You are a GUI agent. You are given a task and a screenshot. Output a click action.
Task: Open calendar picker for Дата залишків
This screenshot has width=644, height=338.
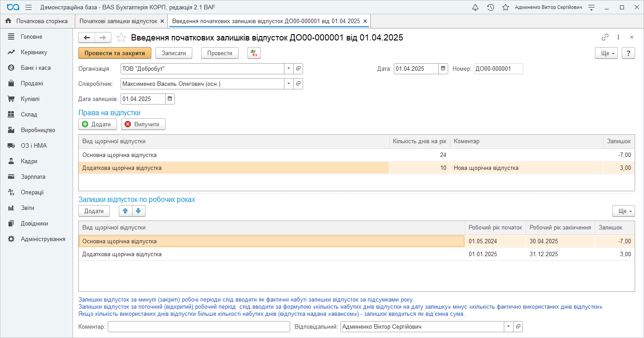[170, 99]
